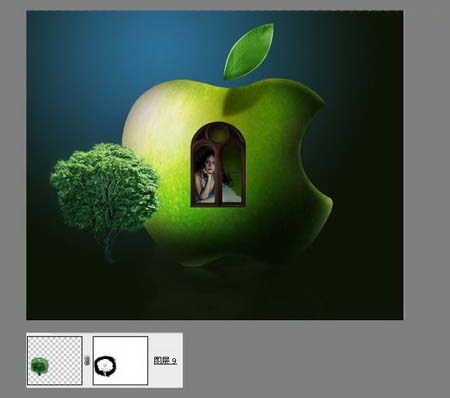Toggle the link icon between layer and mask
Viewport: 450px width, 398px height.
pyautogui.click(x=87, y=360)
